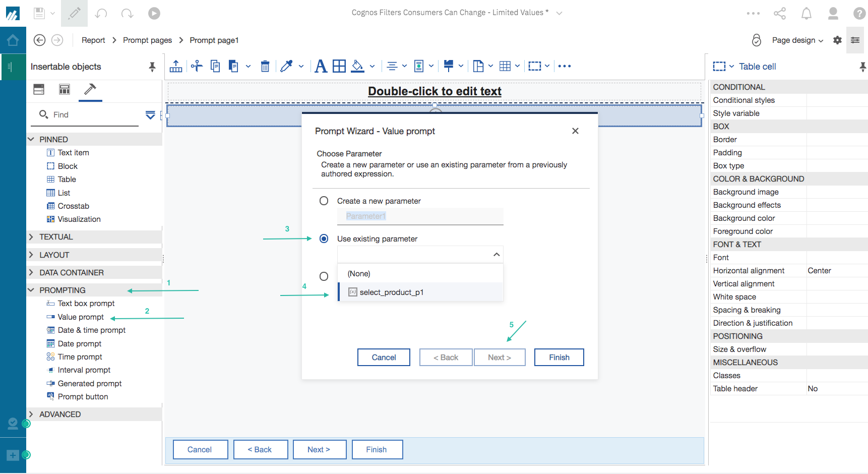Open the help question mark icon
The image size is (868, 474).
pos(859,13)
